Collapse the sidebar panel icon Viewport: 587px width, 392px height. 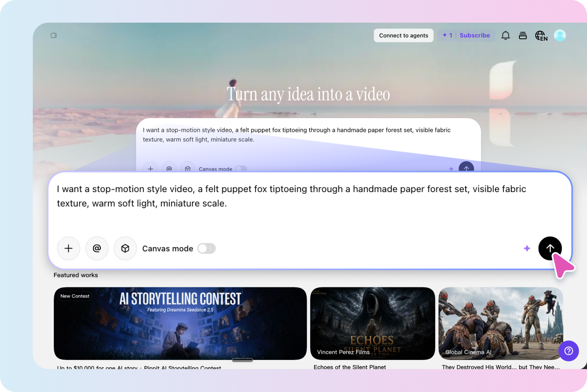pos(54,36)
